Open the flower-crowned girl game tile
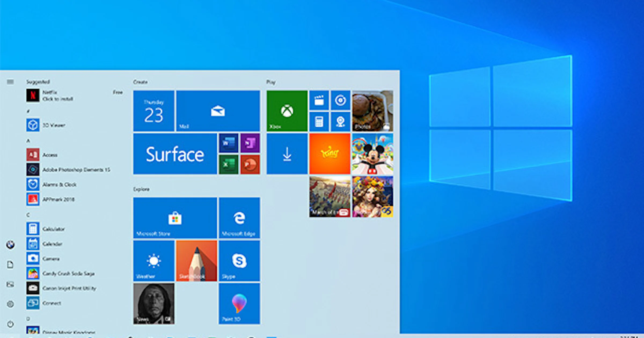 pos(373,197)
